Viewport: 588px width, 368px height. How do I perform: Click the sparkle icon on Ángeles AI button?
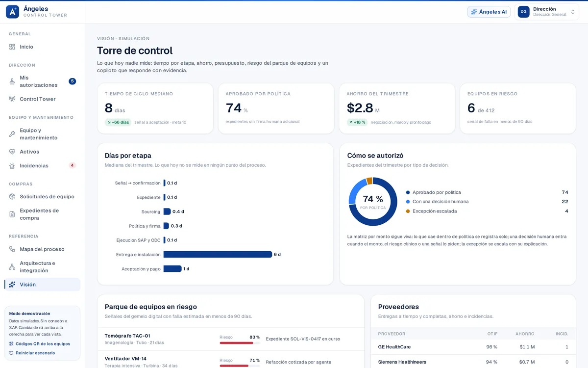(x=474, y=12)
